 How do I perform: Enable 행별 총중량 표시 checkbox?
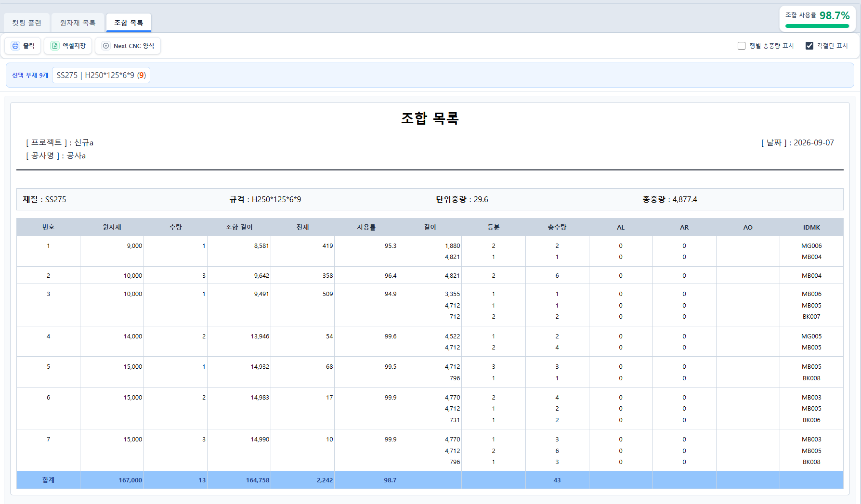(x=742, y=46)
